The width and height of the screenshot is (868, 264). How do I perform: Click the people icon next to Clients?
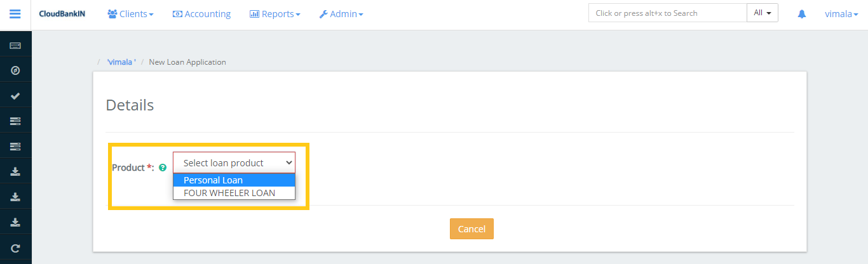(x=112, y=14)
